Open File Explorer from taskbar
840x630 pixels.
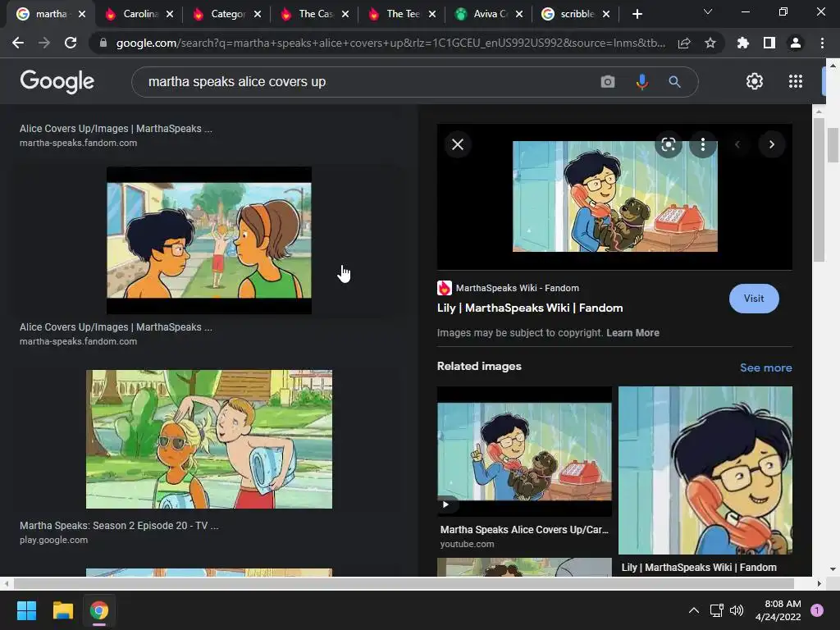pos(62,610)
